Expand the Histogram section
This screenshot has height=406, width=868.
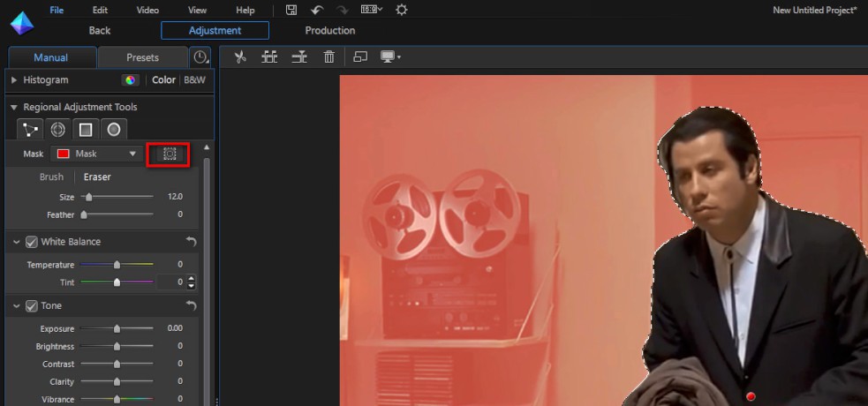coord(14,80)
